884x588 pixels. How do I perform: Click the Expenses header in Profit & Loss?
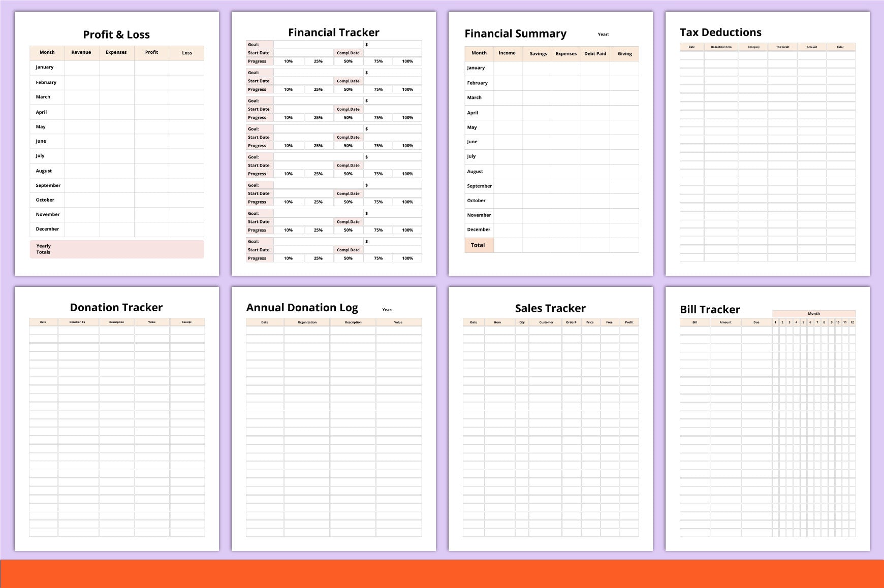(116, 52)
